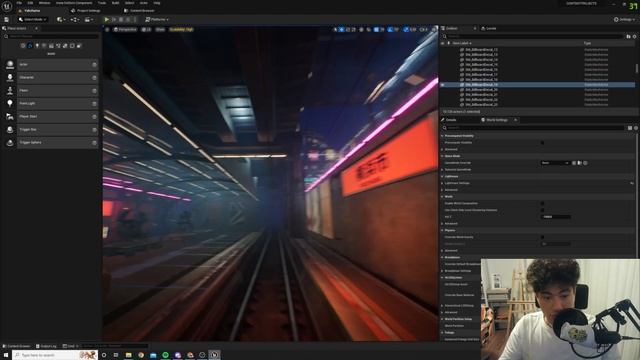This screenshot has width=640, height=360.
Task: Click the Trigger Sphere icon
Action: 10,143
